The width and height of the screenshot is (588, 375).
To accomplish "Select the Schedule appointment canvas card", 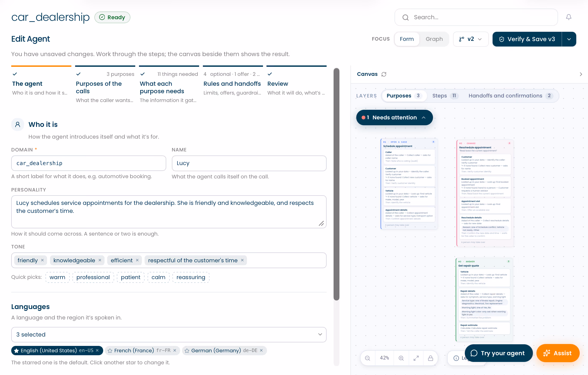I will [x=409, y=184].
